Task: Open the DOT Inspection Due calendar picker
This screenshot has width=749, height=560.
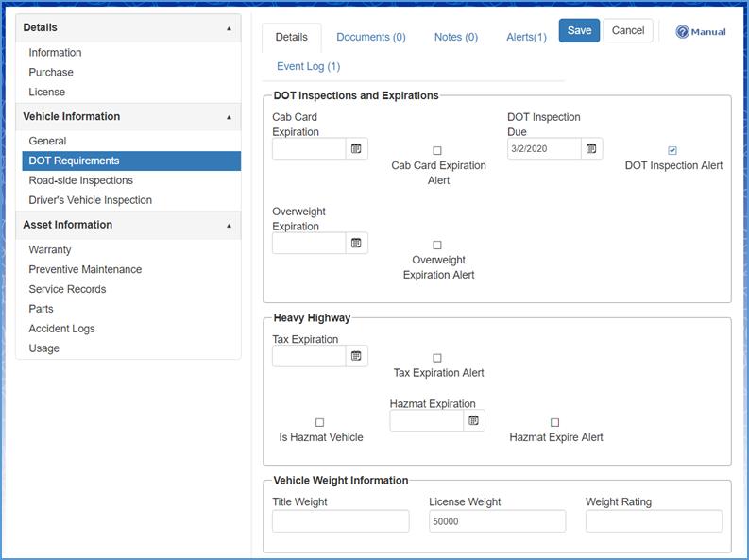Action: point(591,148)
